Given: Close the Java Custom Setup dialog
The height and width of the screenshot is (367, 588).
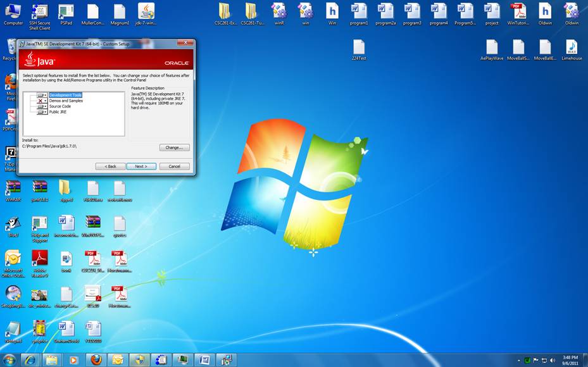Looking at the screenshot, I should click(x=185, y=43).
